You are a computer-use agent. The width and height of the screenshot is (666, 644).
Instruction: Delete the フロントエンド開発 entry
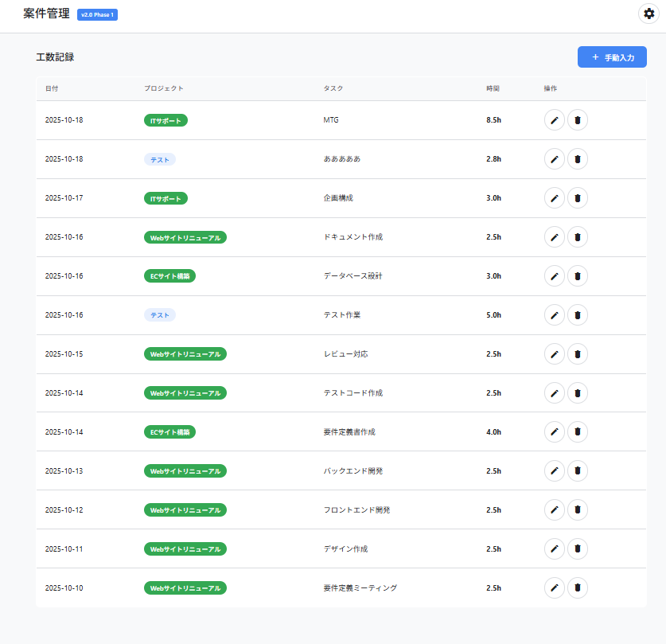(x=578, y=510)
